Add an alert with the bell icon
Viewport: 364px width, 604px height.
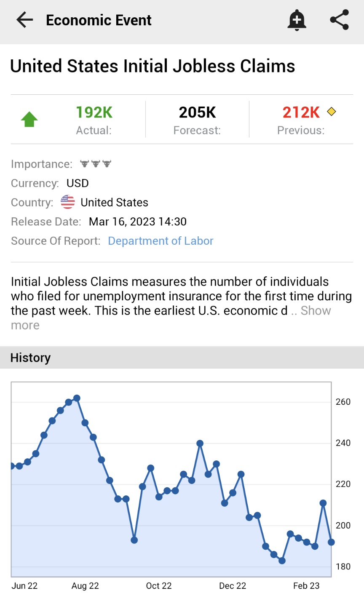(297, 20)
